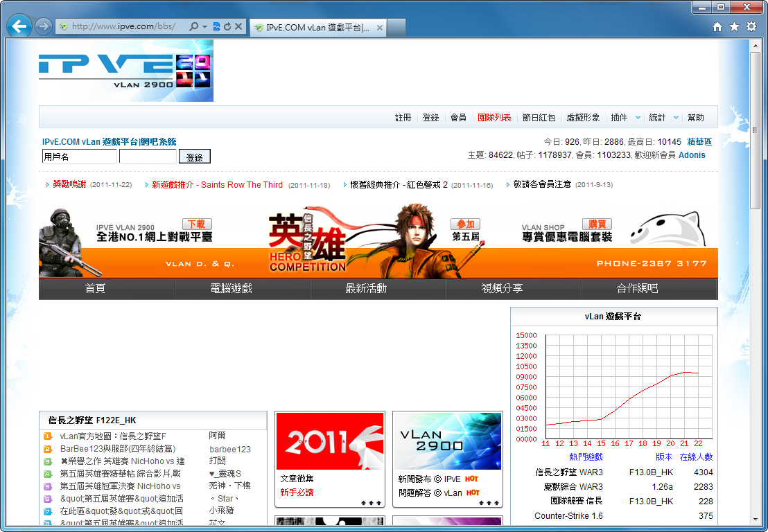
Task: Click the browser Back arrow button
Action: click(19, 26)
